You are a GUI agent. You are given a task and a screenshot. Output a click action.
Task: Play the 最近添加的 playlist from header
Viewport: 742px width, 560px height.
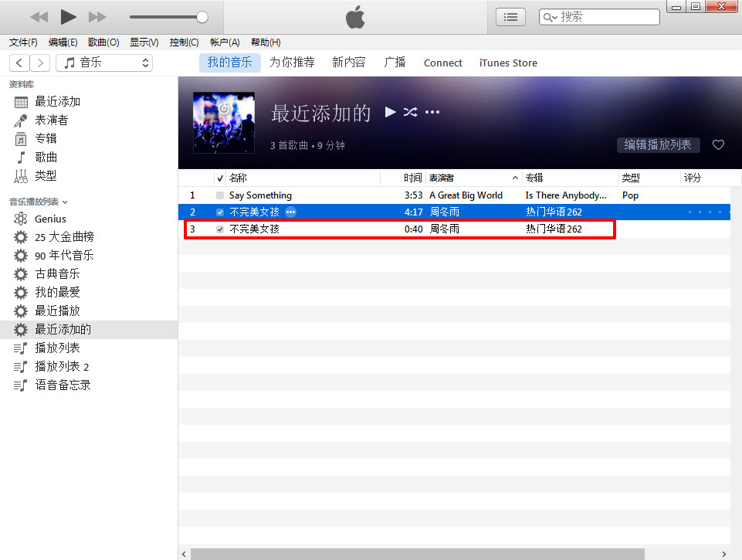pyautogui.click(x=390, y=112)
